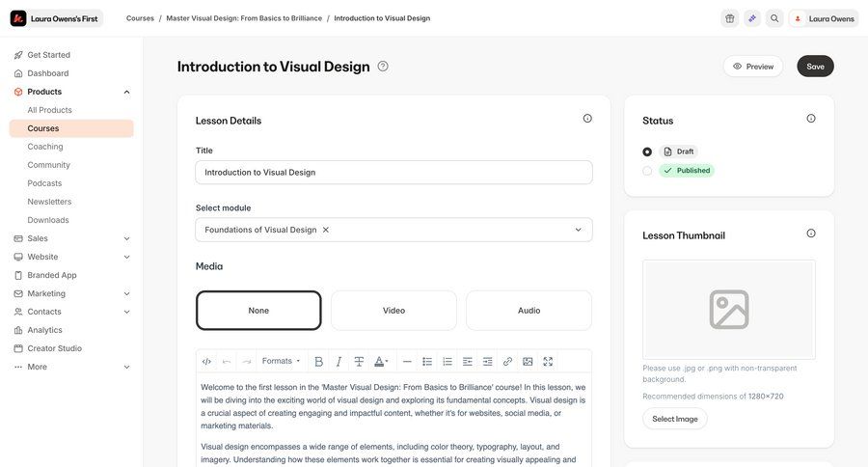Screen dimensions: 868x467
Task: Open Courses highlighted in sidebar
Action: [x=71, y=128]
